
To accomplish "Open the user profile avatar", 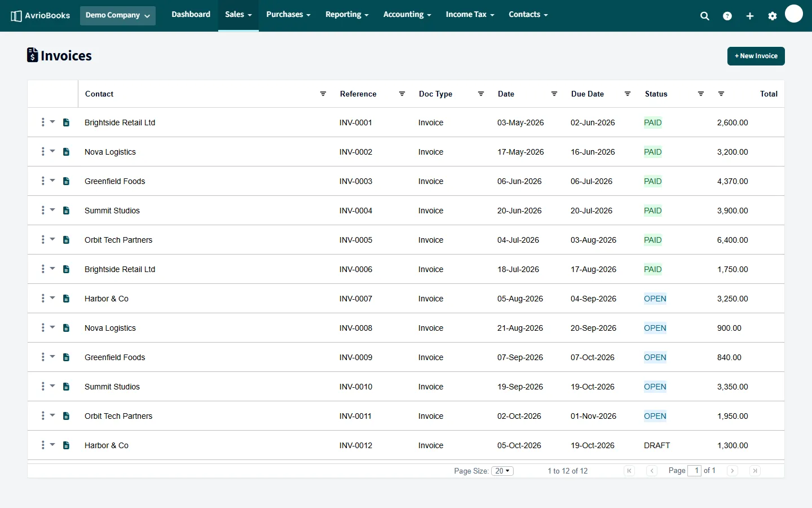I will click(794, 14).
